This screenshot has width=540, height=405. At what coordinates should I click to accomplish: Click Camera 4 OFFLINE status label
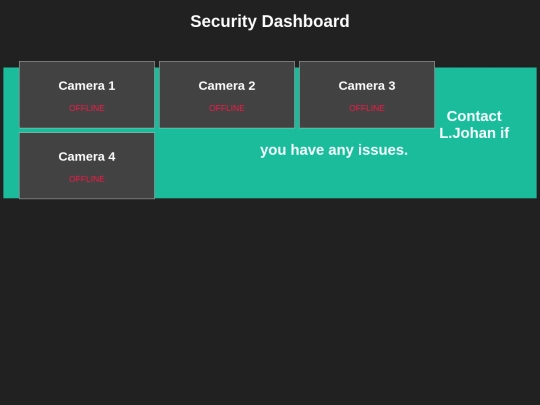pyautogui.click(x=87, y=179)
